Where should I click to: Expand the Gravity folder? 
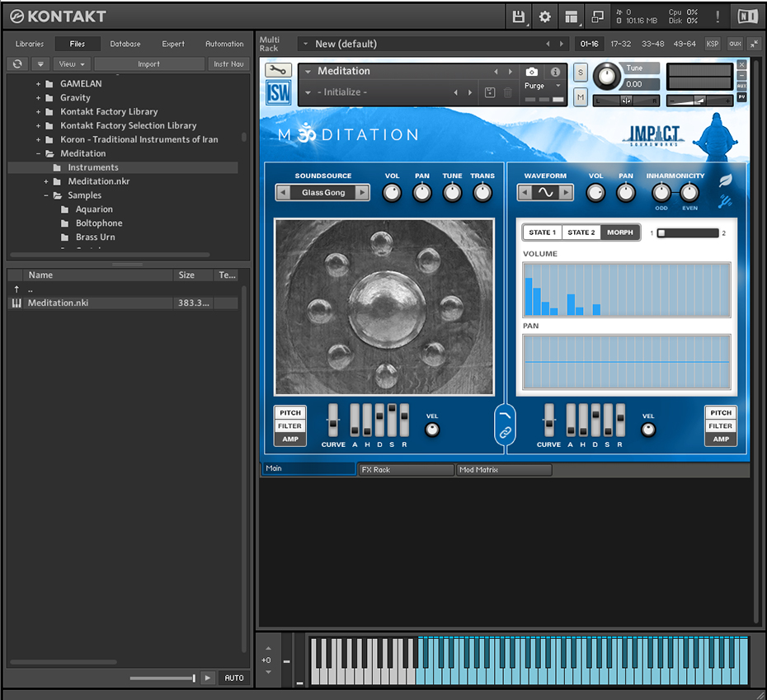coord(38,98)
